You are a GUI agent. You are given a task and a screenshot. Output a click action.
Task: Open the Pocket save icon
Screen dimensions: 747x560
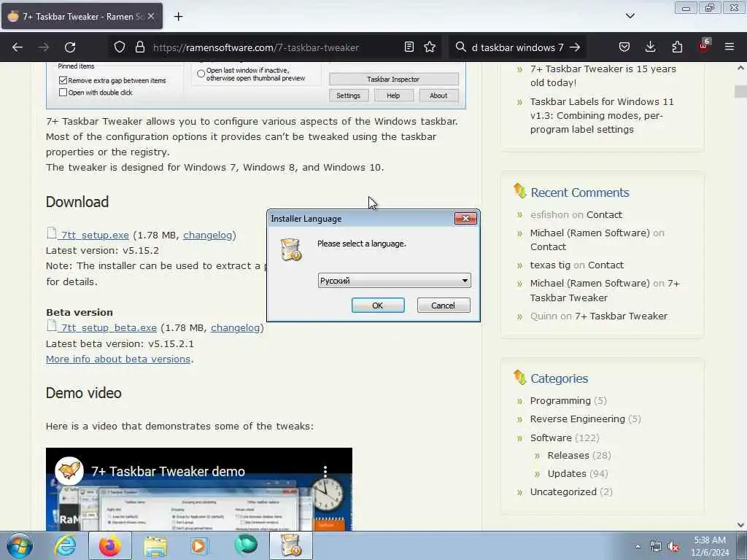[x=624, y=47]
